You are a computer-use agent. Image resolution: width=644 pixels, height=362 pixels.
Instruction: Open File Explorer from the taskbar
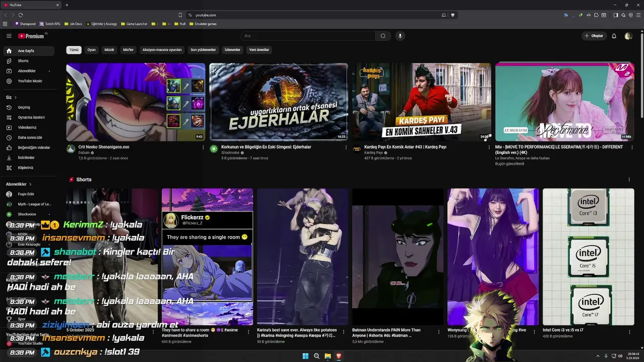click(328, 356)
